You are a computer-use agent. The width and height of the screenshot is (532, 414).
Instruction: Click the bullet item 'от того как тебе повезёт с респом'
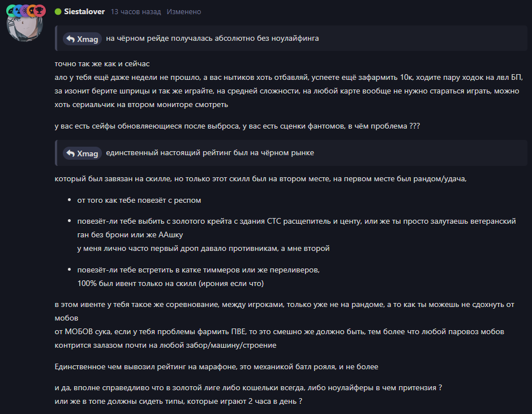(x=139, y=200)
